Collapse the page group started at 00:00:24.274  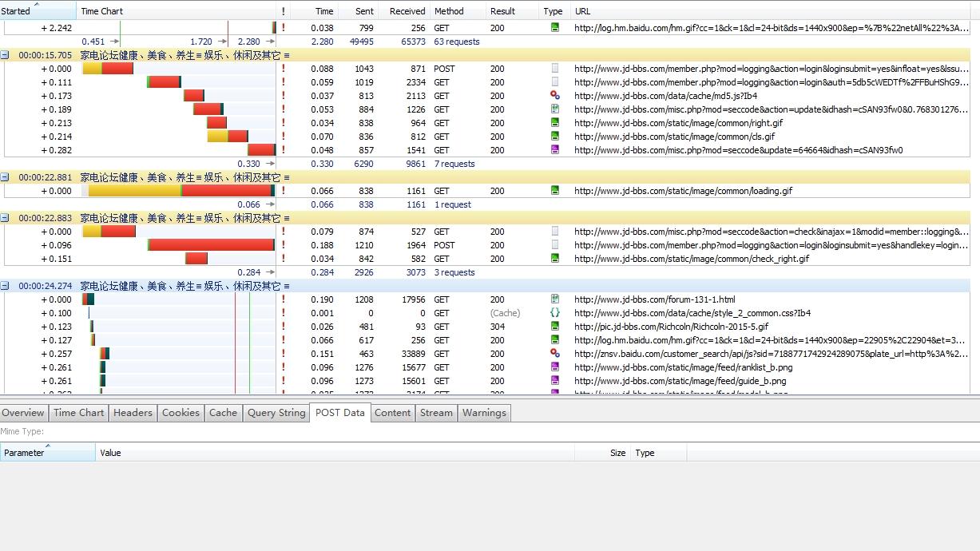tap(6, 286)
